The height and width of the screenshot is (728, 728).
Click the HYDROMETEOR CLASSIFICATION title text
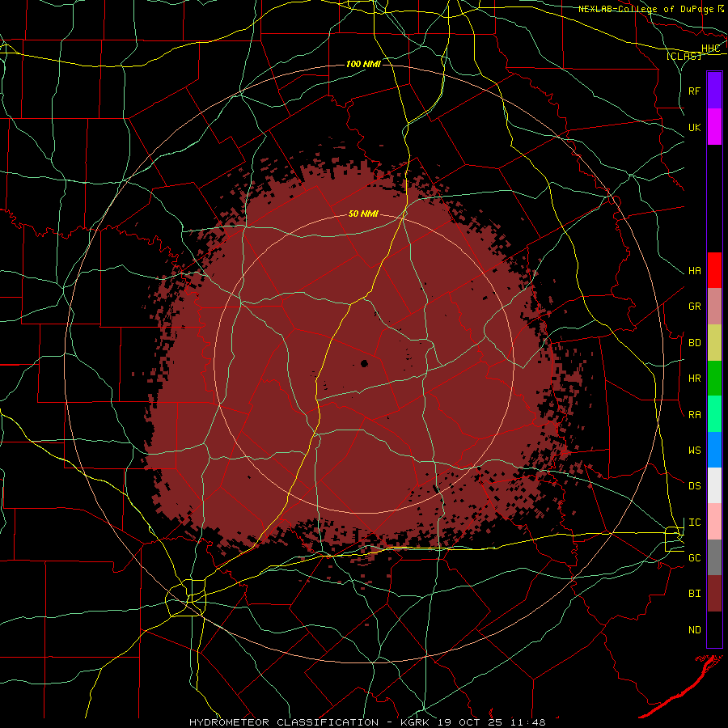284,722
